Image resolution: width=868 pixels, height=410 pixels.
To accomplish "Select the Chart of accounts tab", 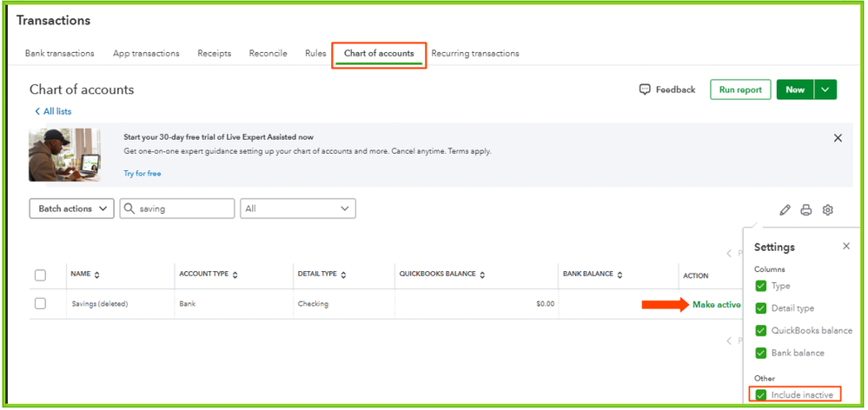I will click(x=379, y=54).
